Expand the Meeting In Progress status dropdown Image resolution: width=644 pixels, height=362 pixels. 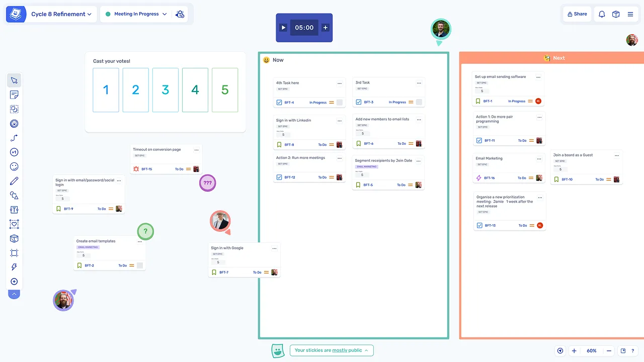tap(136, 14)
